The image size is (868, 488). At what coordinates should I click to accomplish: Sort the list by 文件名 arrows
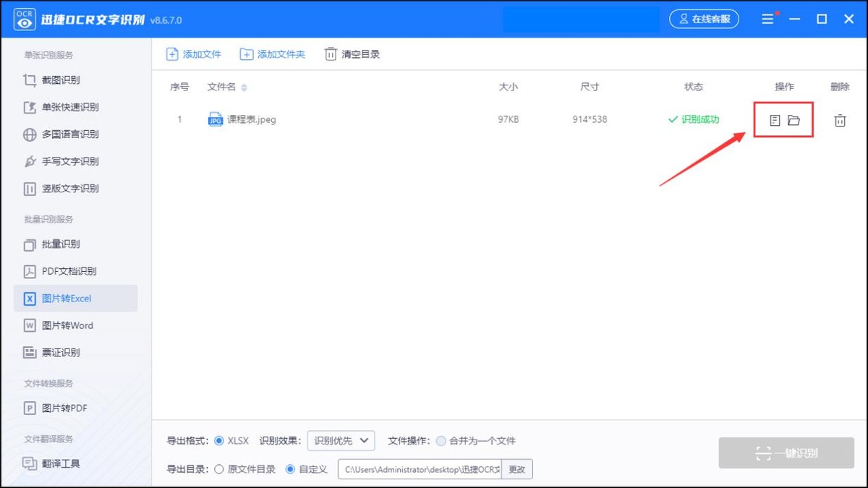pyautogui.click(x=244, y=87)
